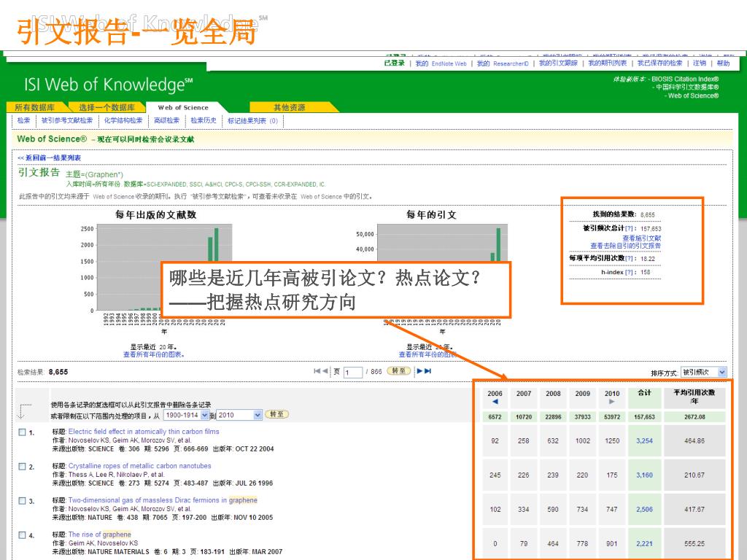Open title The rise of graphene
747x560 pixels.
tap(99, 534)
